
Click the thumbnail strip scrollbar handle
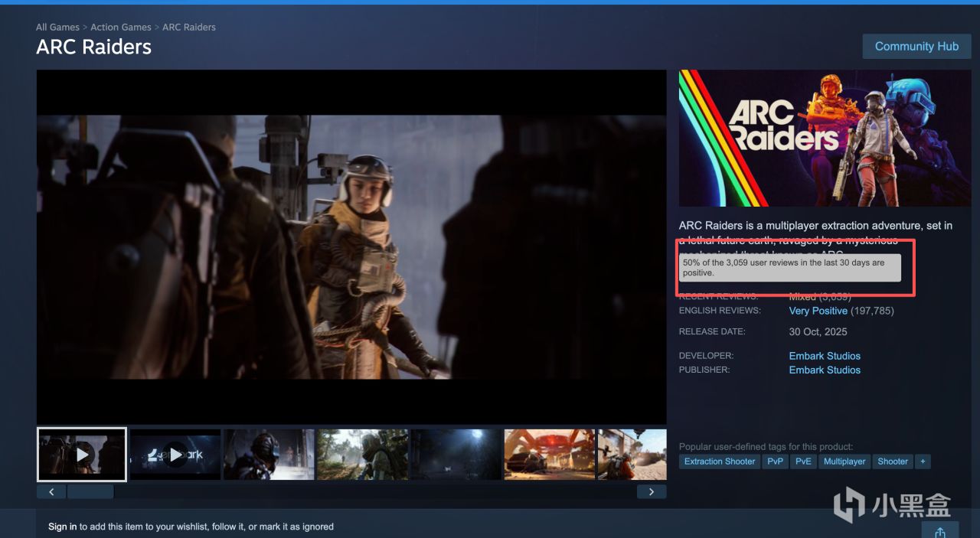90,491
